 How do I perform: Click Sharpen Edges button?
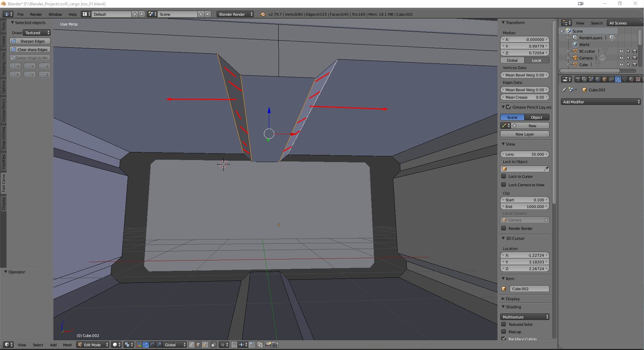(30, 41)
